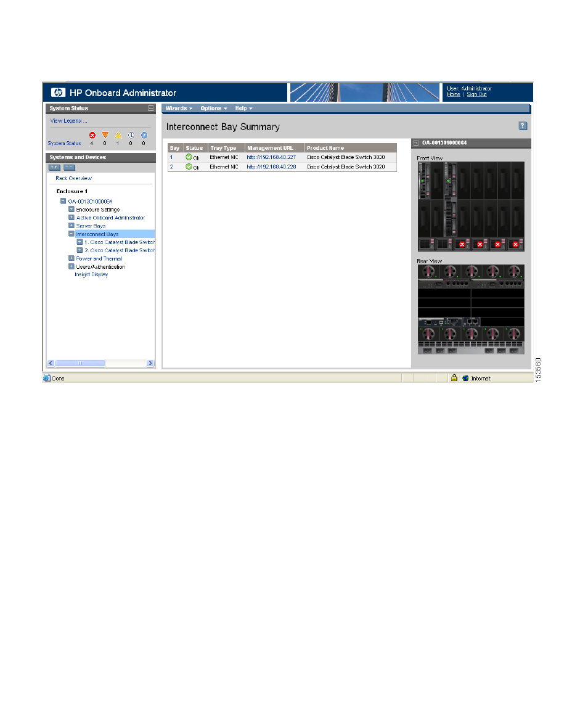The image size is (588, 714).
Task: Click the red critical status icon
Action: 92,135
